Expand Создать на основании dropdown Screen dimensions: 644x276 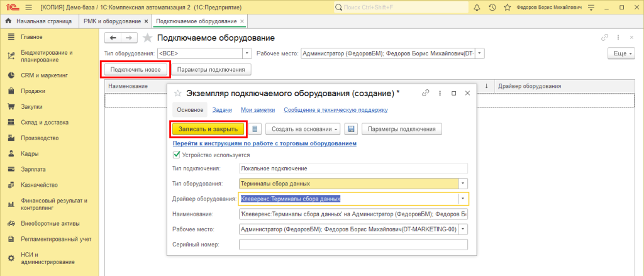pos(303,129)
